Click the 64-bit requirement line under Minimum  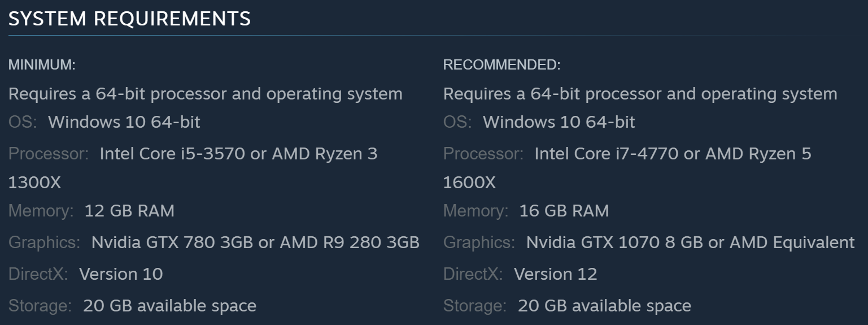(x=205, y=93)
